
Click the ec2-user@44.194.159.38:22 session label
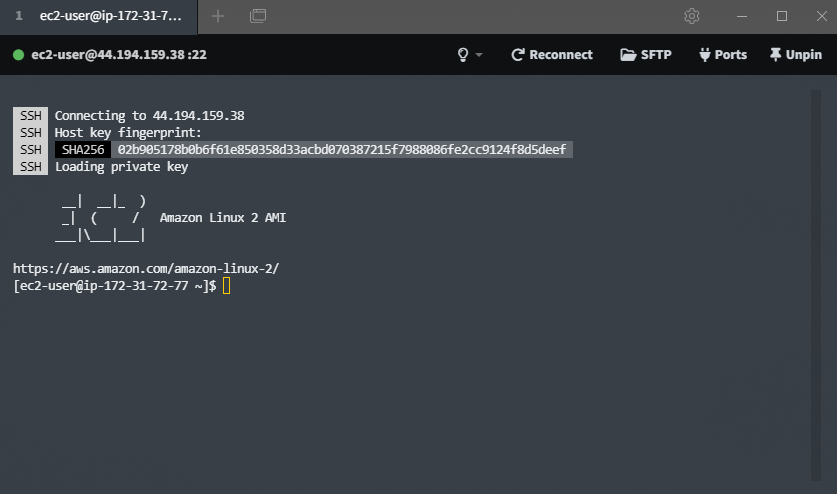tap(118, 55)
